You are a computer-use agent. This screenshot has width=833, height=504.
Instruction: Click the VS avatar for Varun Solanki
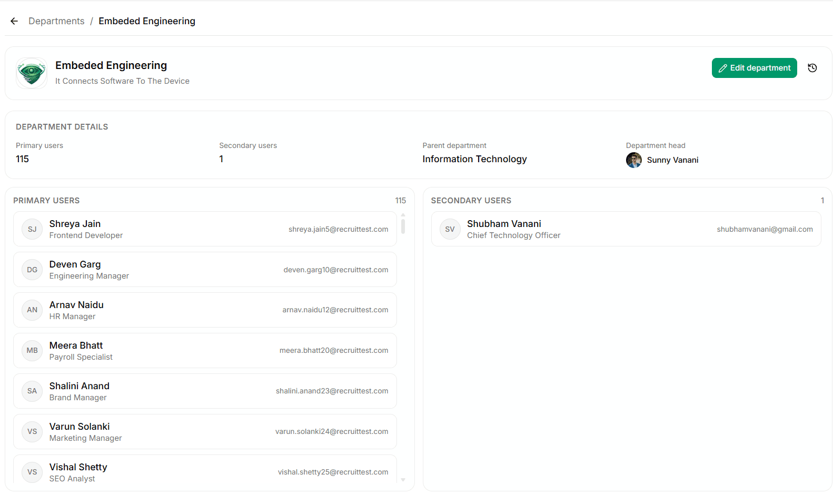pos(32,431)
